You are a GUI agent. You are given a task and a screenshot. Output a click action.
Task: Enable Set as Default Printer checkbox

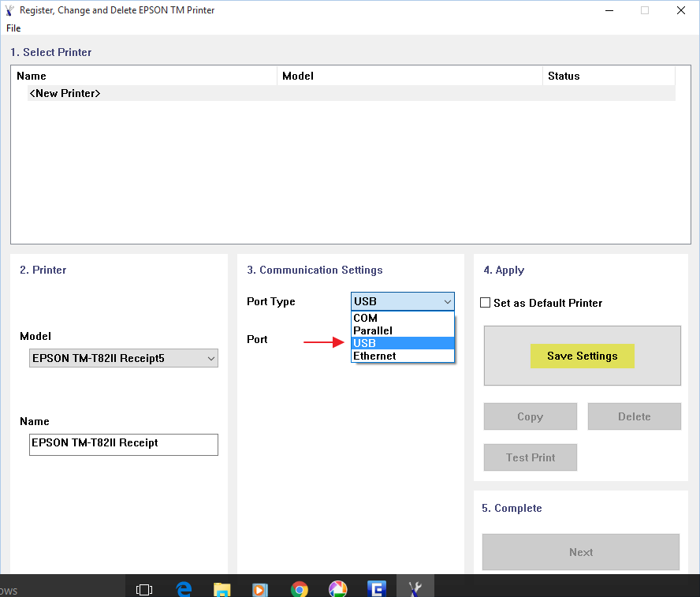click(486, 303)
